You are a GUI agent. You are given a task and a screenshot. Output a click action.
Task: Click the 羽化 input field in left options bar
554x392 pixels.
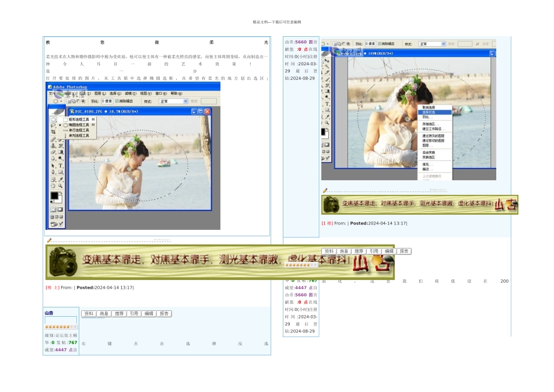tap(106, 101)
